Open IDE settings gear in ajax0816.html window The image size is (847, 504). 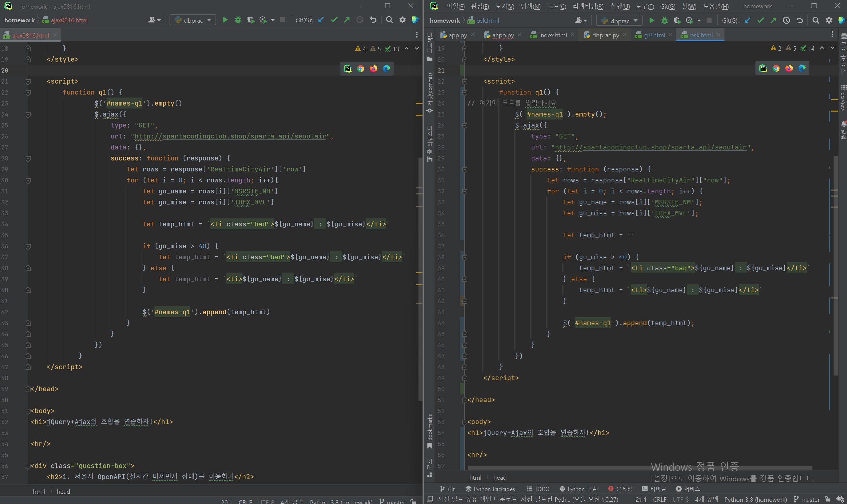click(403, 20)
